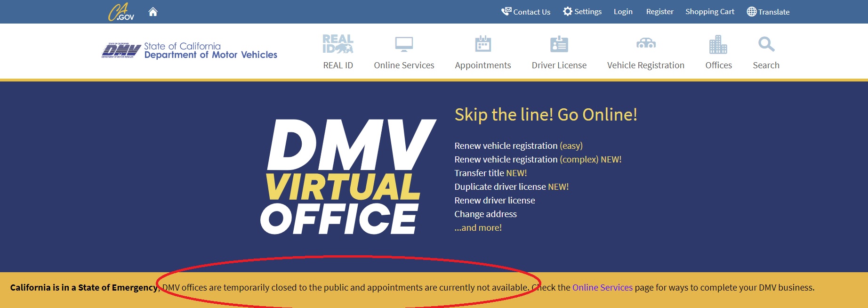
Task: Open the Search menu label
Action: [766, 65]
